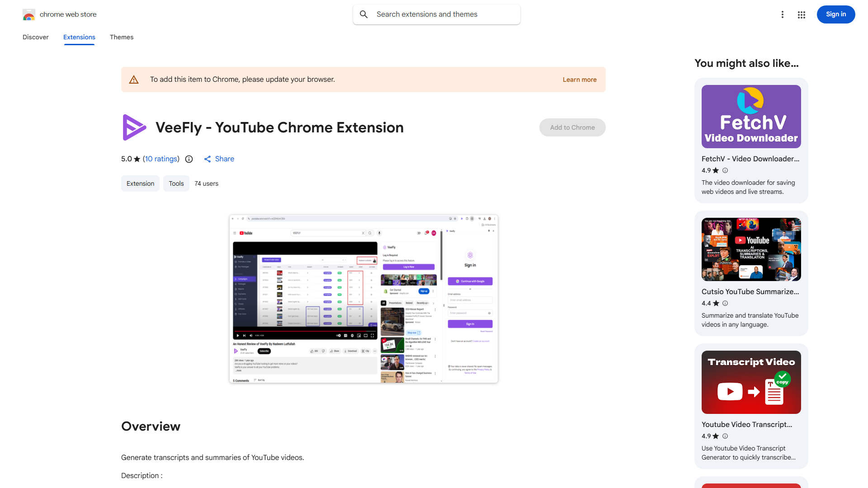Image resolution: width=868 pixels, height=488 pixels.
Task: Switch to the Discover tab
Action: (x=35, y=37)
